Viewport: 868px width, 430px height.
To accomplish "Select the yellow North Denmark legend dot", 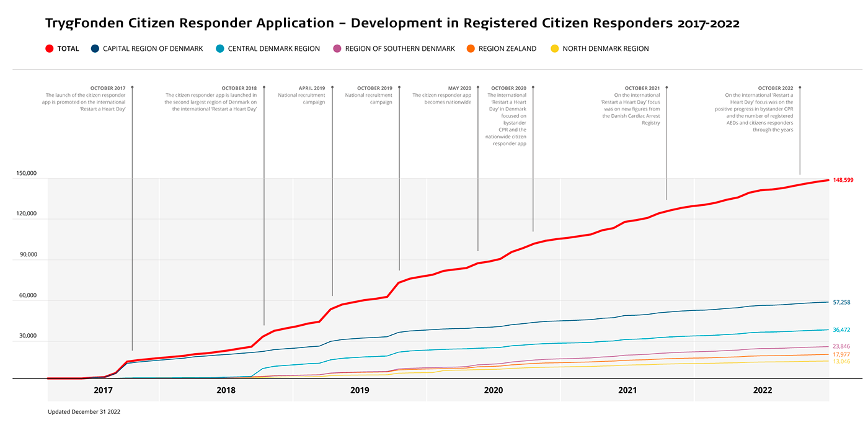I will 554,48.
